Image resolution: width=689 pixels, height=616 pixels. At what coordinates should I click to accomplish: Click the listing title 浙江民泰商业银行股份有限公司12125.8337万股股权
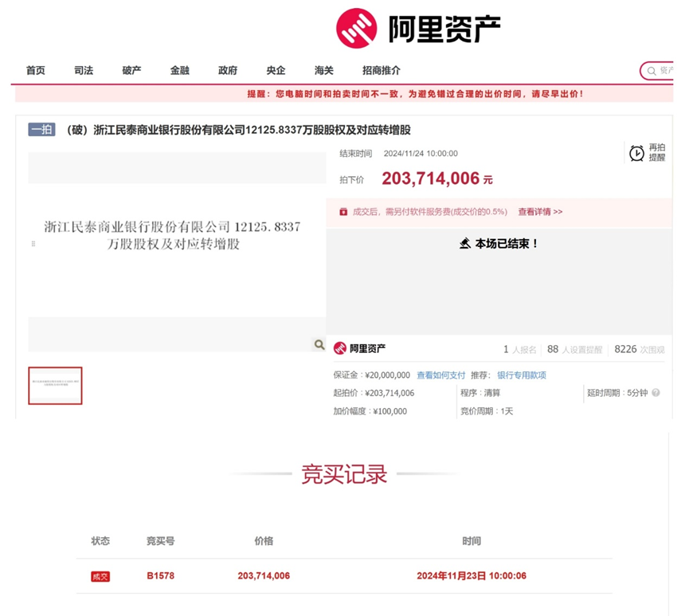(239, 130)
